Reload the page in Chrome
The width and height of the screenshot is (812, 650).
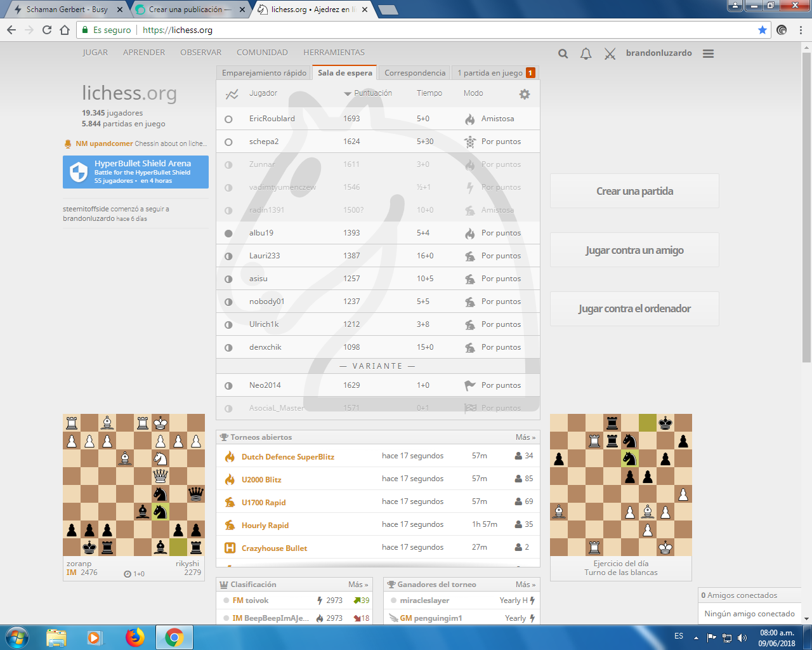(x=46, y=30)
